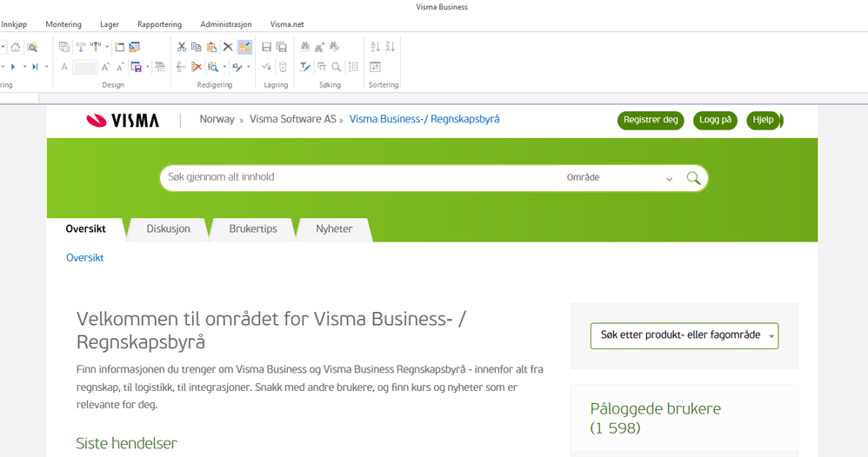Open the Rapportering menu
This screenshot has height=457, width=868.
[x=158, y=24]
